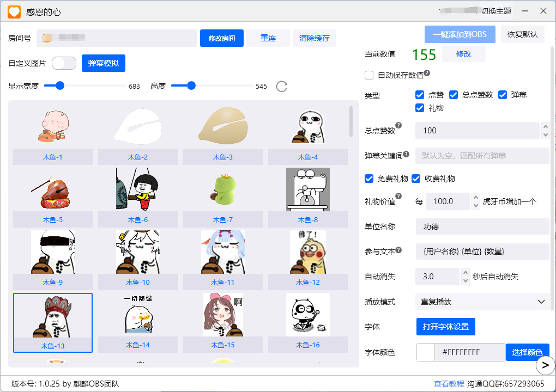Increase 礼物价值 with up arrow

[x=476, y=197]
